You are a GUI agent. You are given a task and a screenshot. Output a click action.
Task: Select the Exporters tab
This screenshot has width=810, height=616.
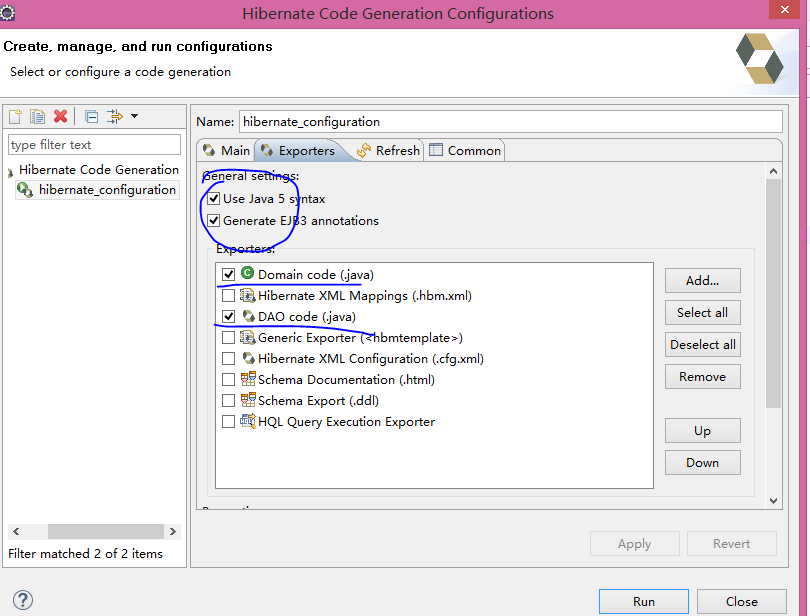(x=299, y=150)
